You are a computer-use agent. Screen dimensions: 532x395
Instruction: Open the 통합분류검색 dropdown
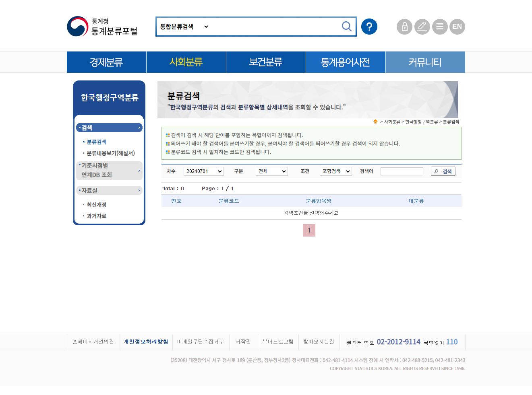click(184, 27)
